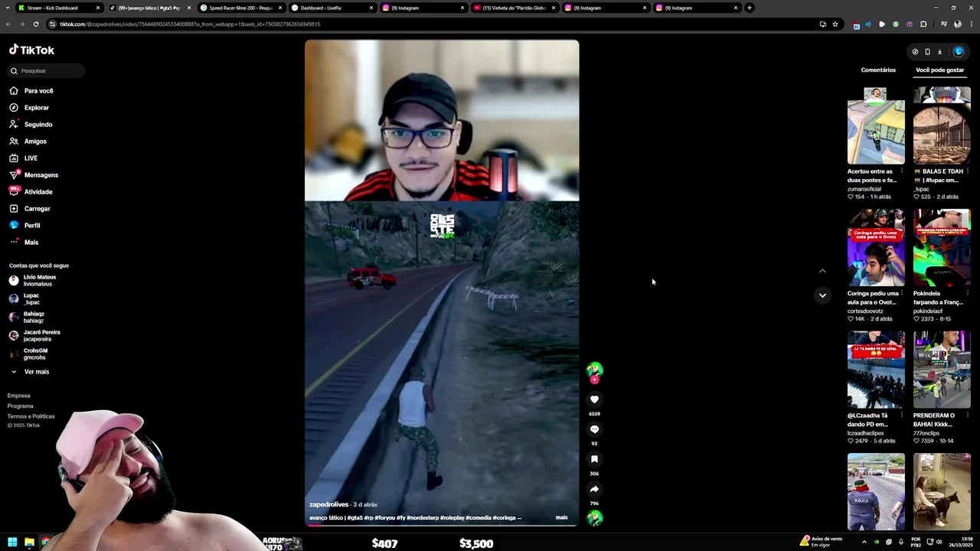Go to Explorar page

36,108
